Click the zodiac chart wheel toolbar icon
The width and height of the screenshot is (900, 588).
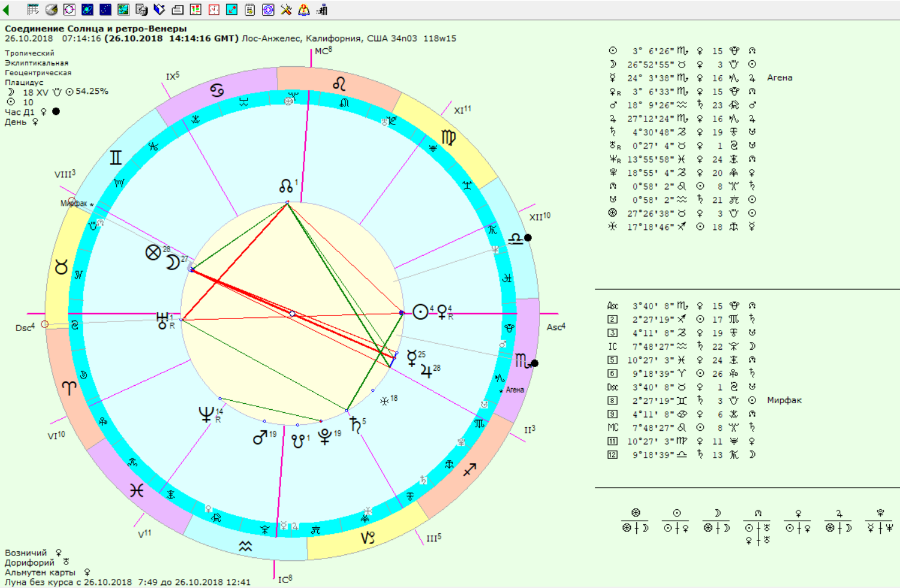(69, 10)
